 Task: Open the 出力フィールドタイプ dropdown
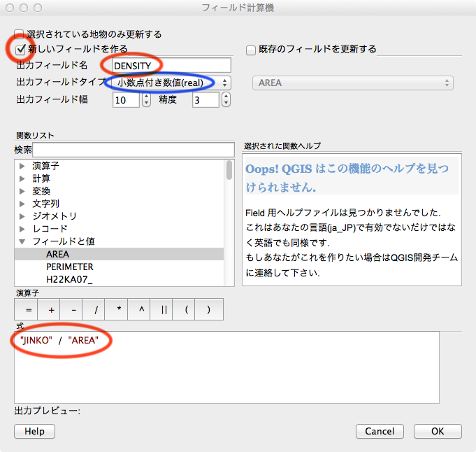(x=172, y=83)
